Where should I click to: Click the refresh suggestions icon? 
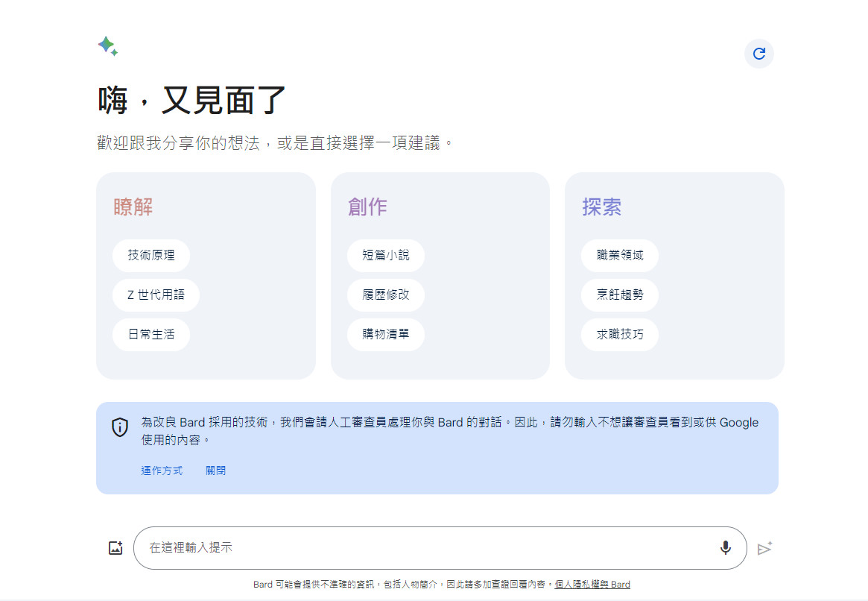click(x=759, y=53)
